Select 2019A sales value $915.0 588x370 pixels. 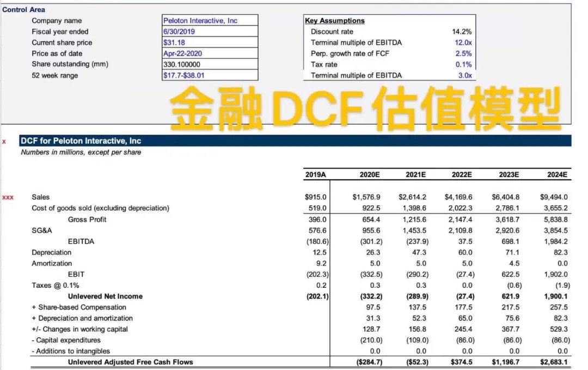(315, 197)
